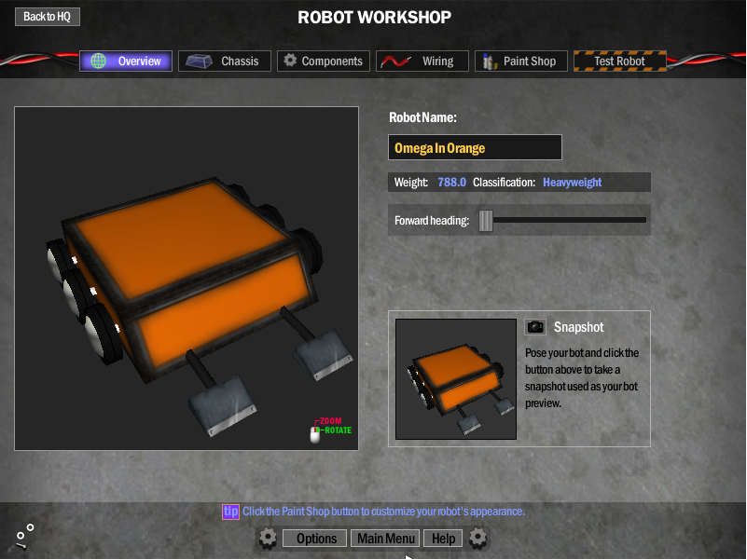This screenshot has height=560, width=747.
Task: Go back using the Back to HQ button
Action: (48, 17)
